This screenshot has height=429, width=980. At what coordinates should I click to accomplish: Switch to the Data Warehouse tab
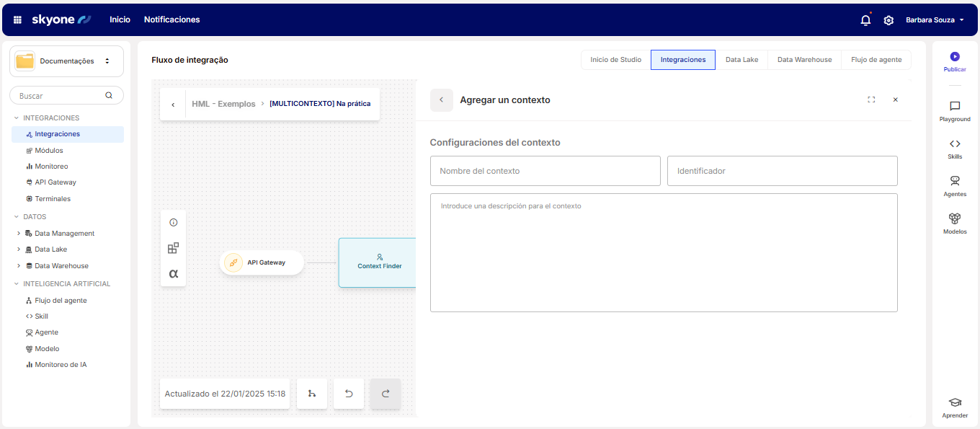point(804,60)
